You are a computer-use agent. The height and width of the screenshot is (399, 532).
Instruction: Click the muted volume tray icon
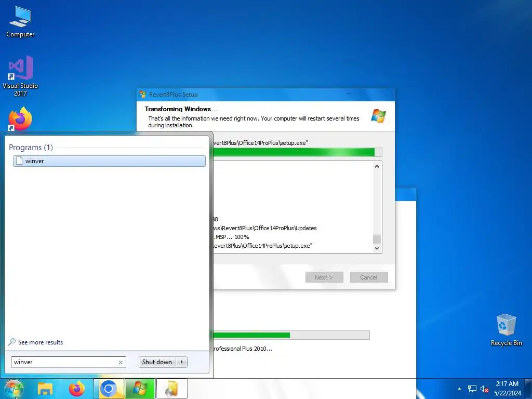484,389
